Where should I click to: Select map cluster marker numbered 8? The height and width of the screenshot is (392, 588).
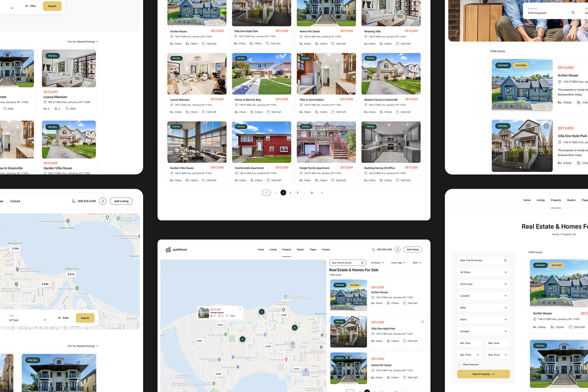(x=294, y=328)
